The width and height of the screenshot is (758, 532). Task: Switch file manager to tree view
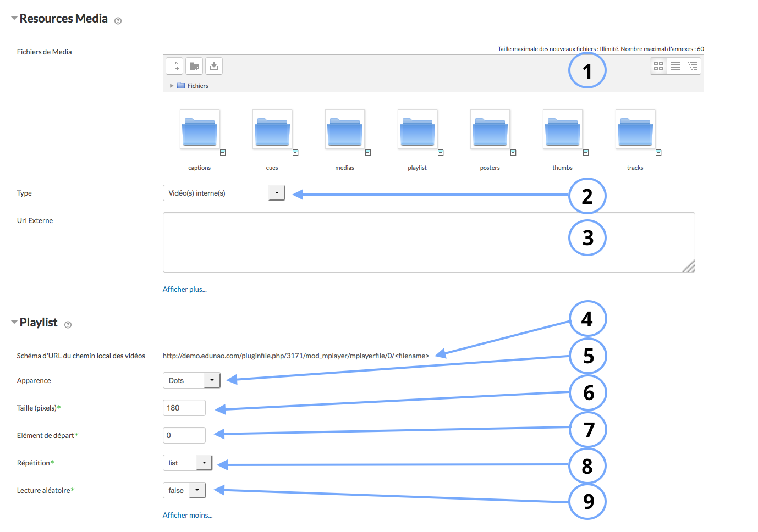click(693, 66)
